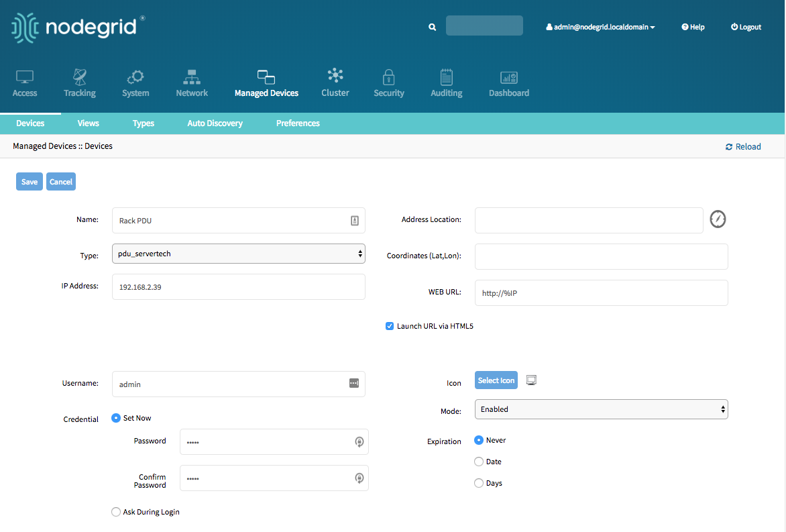Screen dimensions: 786x532
Task: Click the Name field containing Rack PDU
Action: tap(239, 221)
